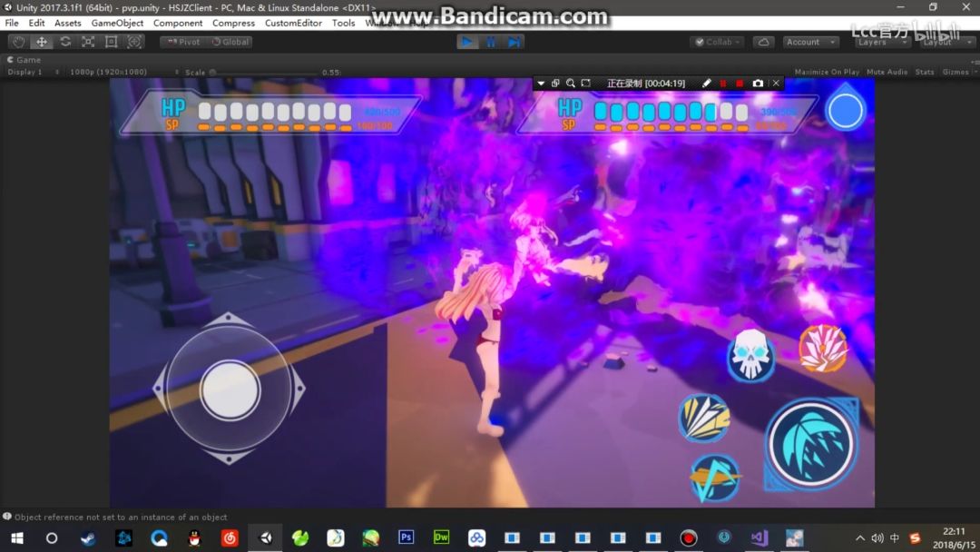The image size is (980, 552).
Task: Open the Tools menu
Action: pos(343,23)
